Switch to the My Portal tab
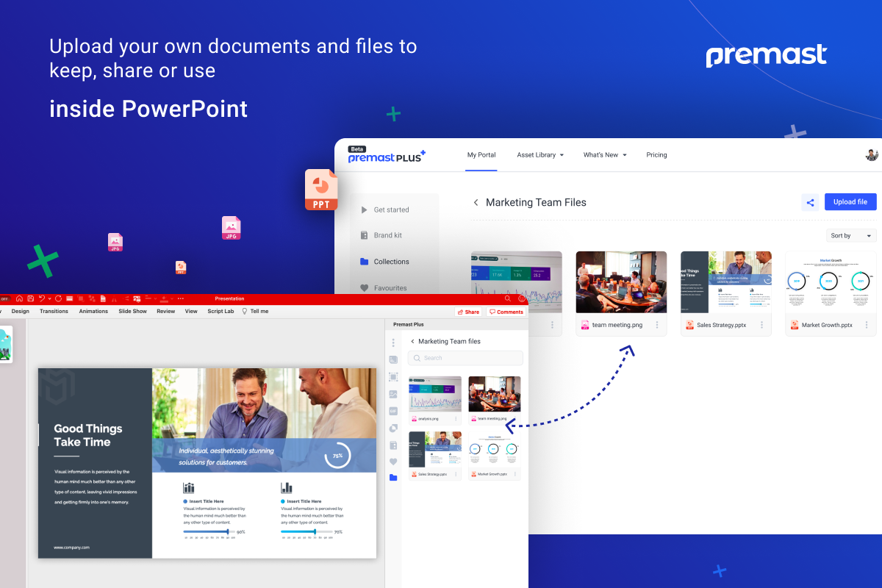 481,155
